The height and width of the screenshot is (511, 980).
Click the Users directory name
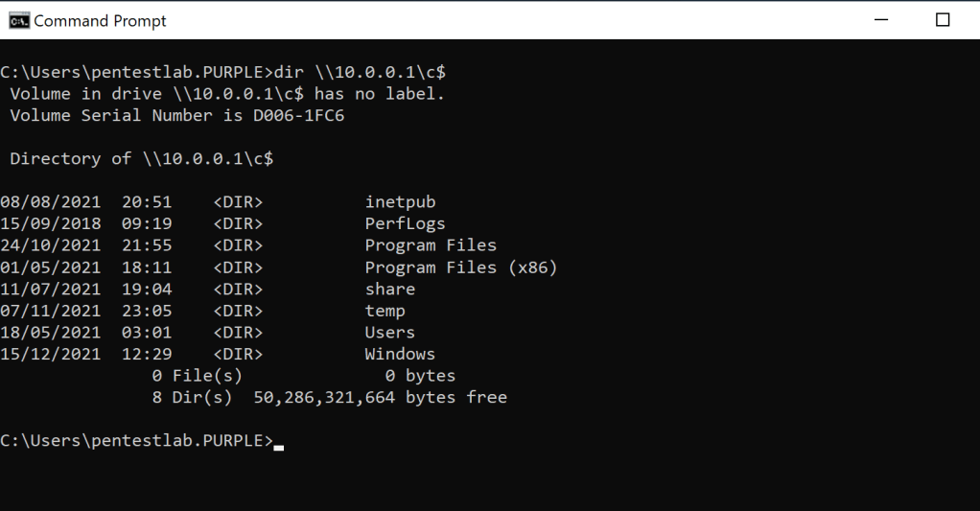pos(389,333)
